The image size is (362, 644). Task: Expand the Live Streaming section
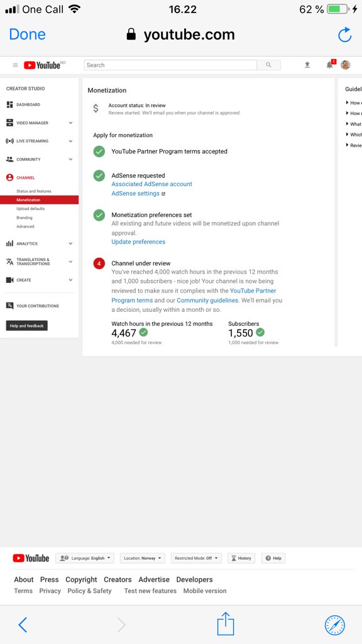[40, 141]
